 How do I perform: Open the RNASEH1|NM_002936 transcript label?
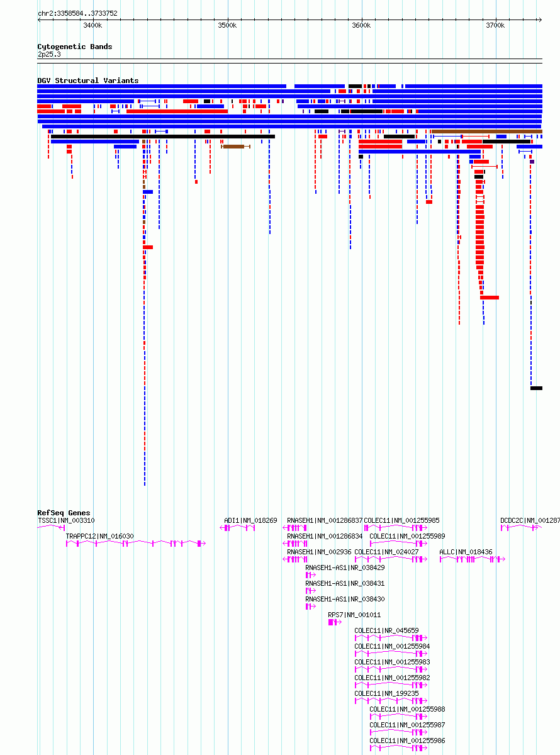[x=319, y=552]
